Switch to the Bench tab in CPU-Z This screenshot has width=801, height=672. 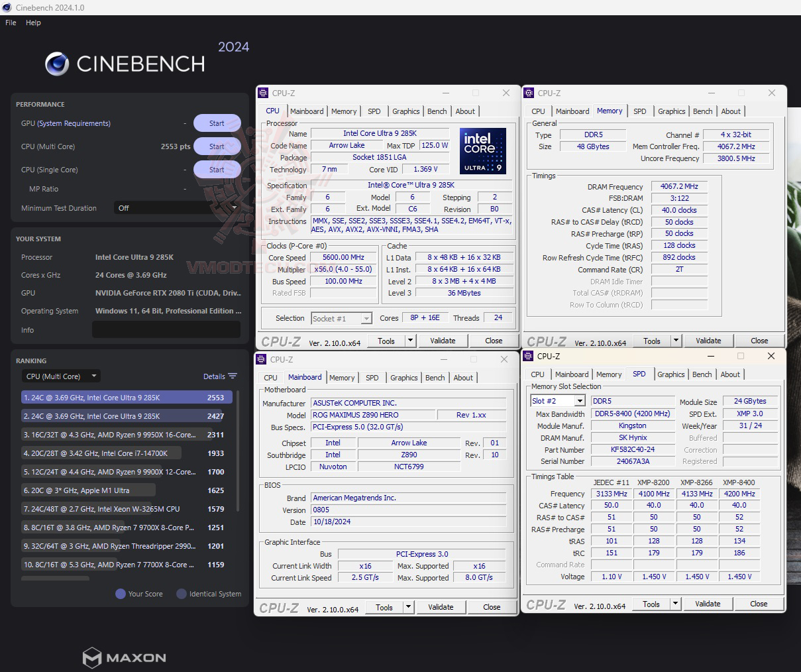pyautogui.click(x=437, y=111)
